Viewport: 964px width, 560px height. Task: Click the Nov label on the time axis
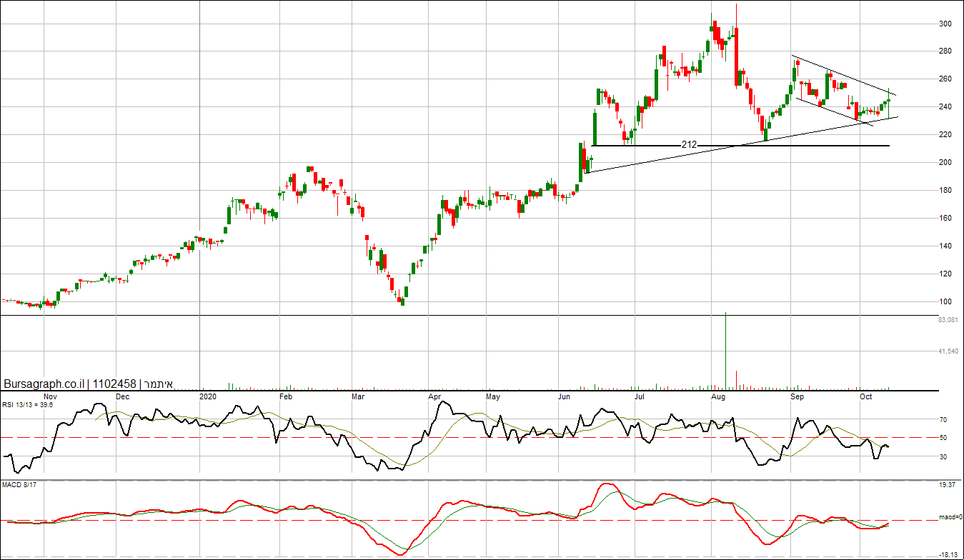click(x=50, y=396)
